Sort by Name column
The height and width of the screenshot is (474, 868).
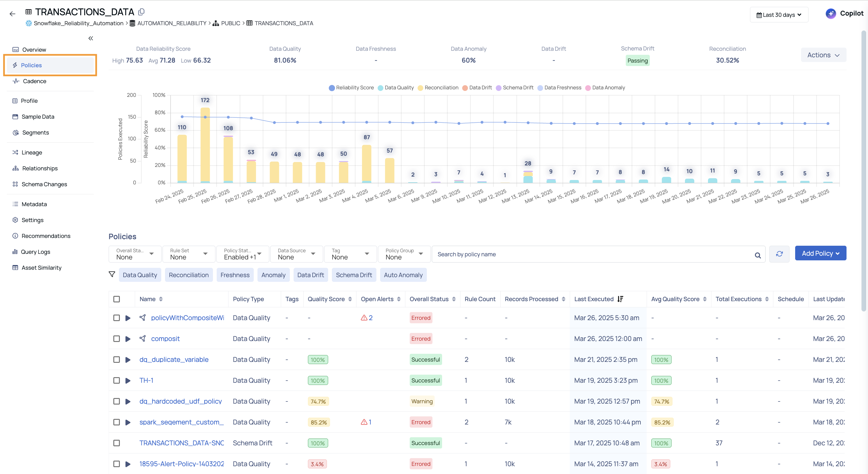tap(161, 299)
